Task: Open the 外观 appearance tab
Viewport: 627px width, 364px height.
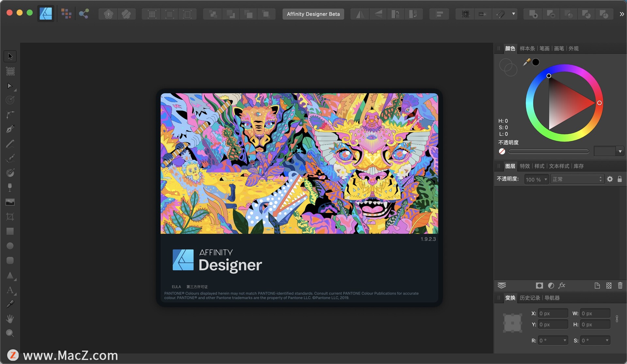Action: pyautogui.click(x=573, y=48)
